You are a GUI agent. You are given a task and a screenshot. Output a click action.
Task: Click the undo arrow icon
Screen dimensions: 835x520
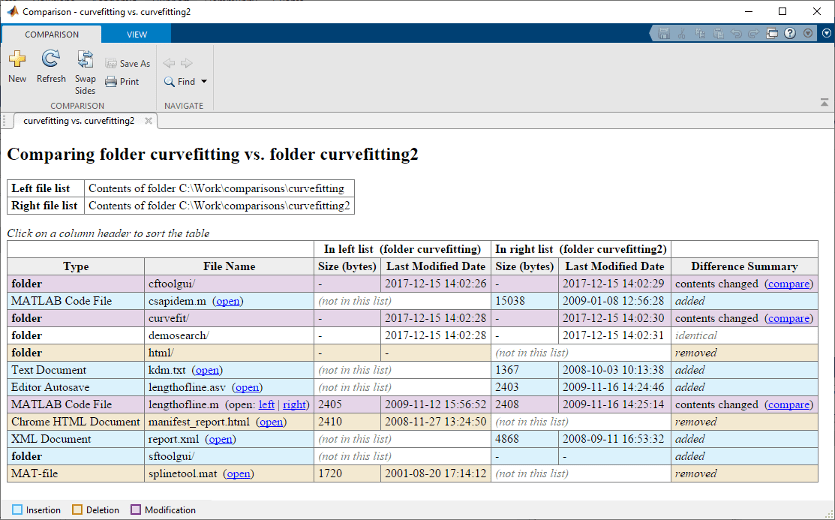pos(736,34)
